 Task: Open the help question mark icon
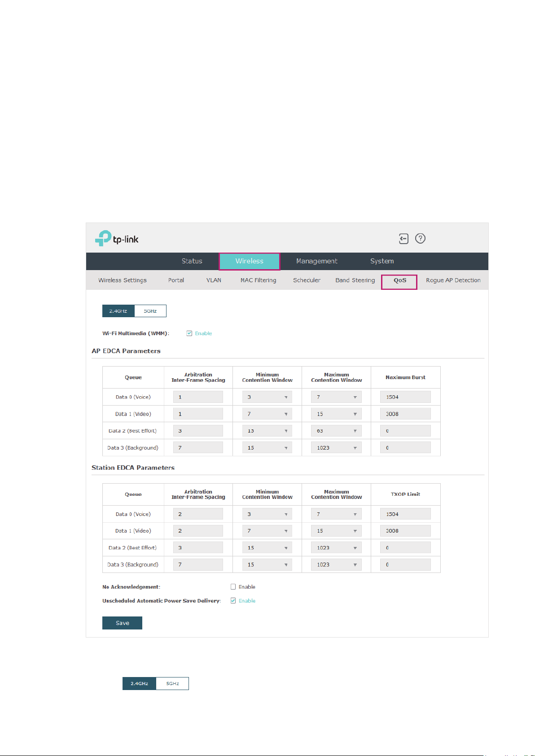pos(420,239)
